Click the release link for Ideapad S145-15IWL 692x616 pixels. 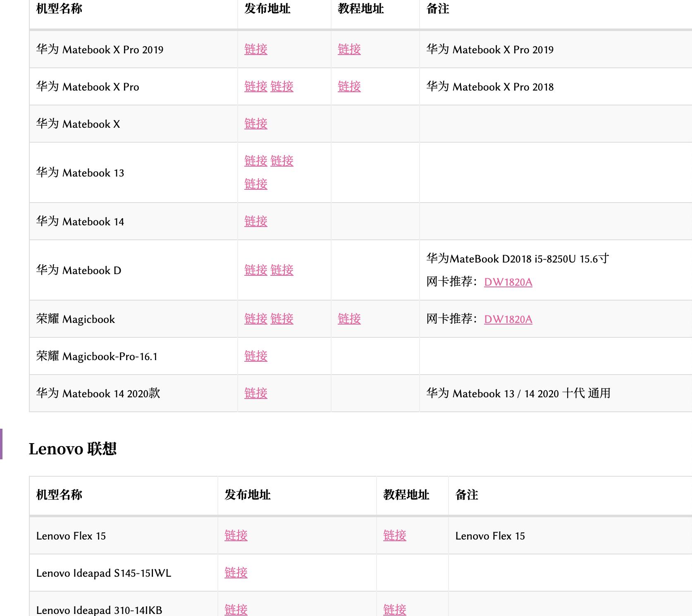(236, 573)
